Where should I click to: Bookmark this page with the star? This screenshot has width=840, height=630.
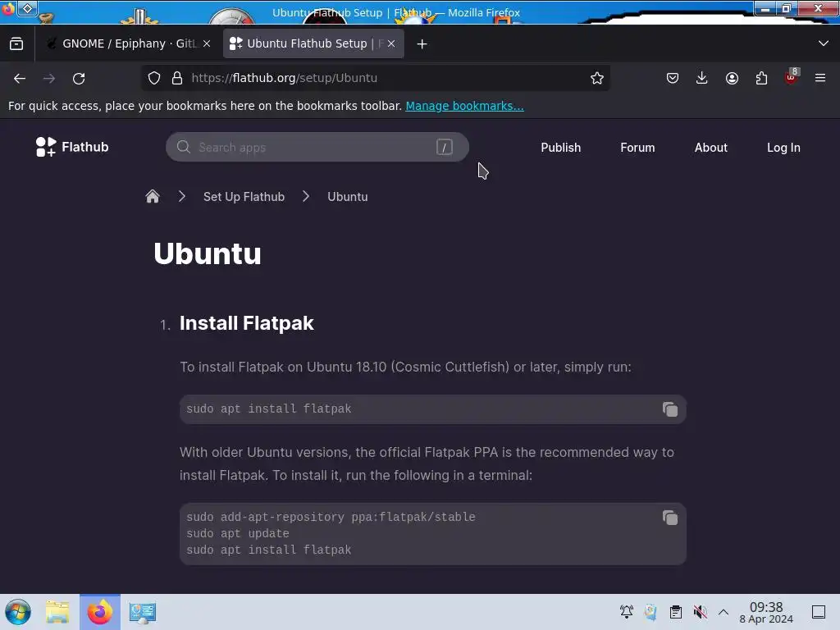pyautogui.click(x=597, y=78)
